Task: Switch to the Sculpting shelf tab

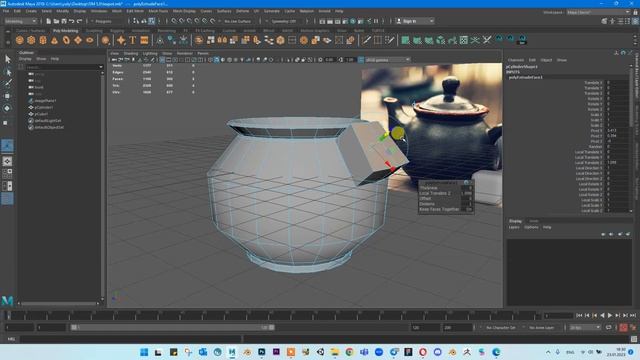Action: [94, 31]
